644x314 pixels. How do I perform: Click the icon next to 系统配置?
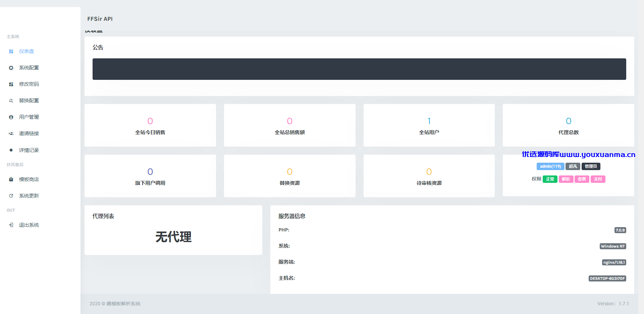tap(11, 68)
